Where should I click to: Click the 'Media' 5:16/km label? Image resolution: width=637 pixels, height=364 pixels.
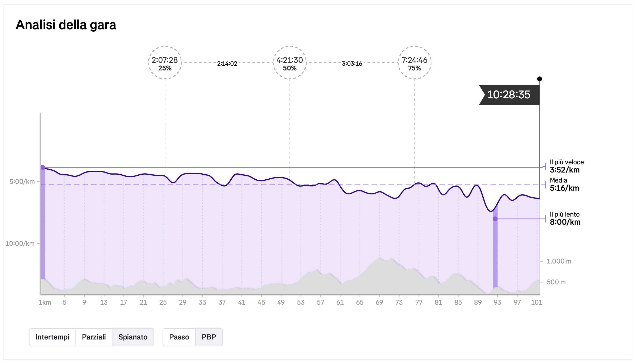(x=564, y=184)
